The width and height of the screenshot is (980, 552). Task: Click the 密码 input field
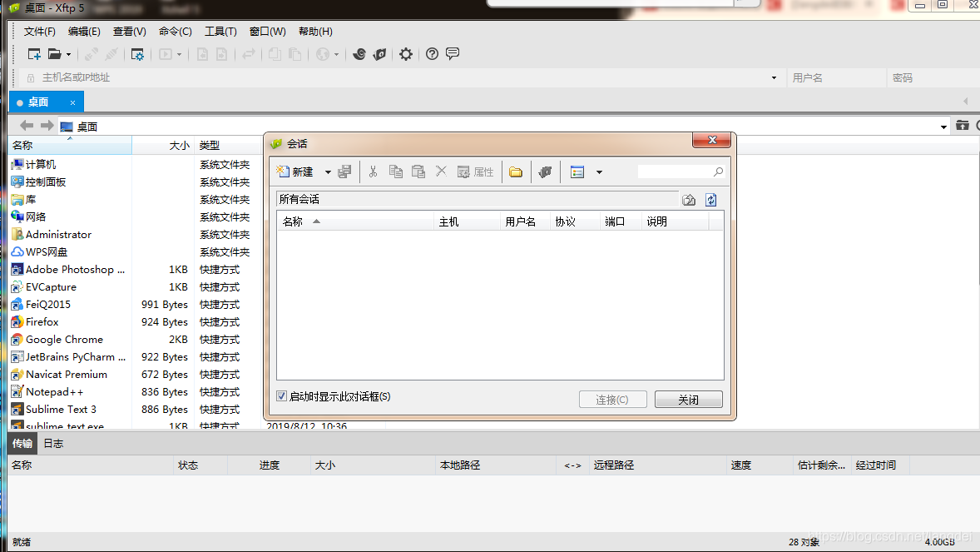(x=933, y=77)
